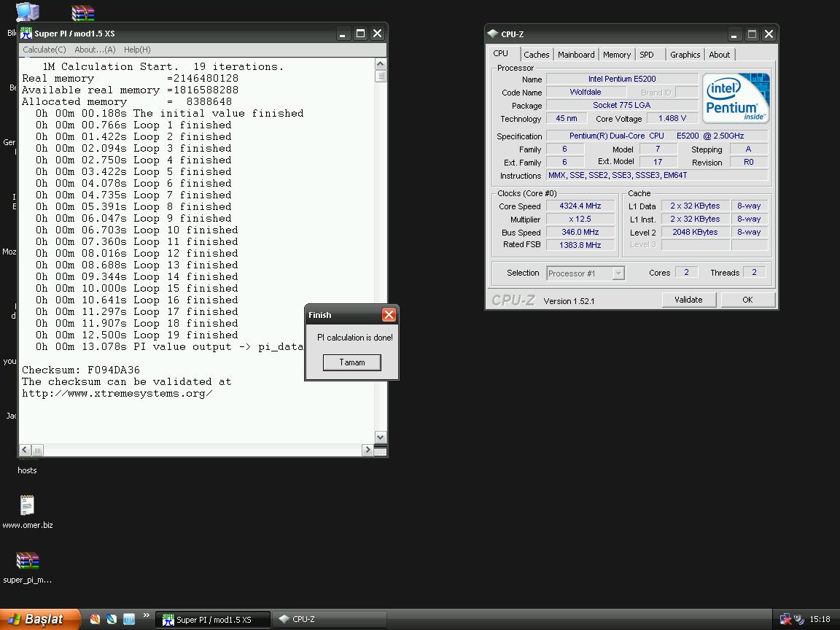Click the Intel Pentium inside logo

click(736, 98)
